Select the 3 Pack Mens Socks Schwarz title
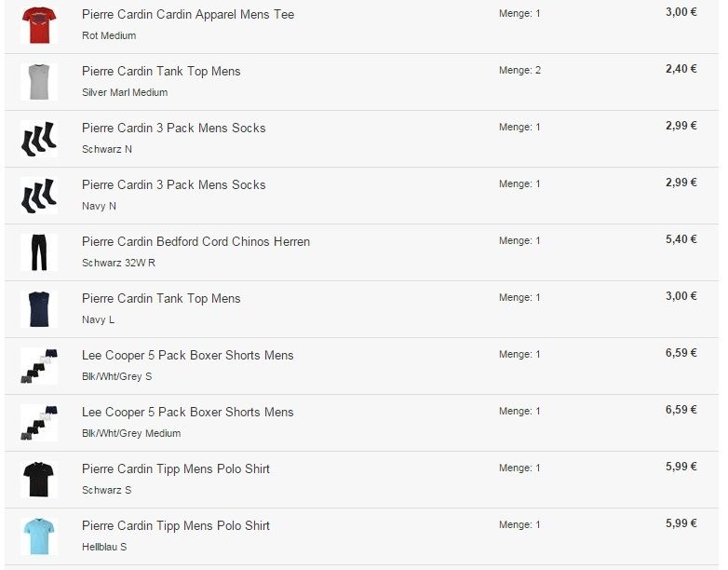728x570 pixels. pyautogui.click(x=173, y=129)
